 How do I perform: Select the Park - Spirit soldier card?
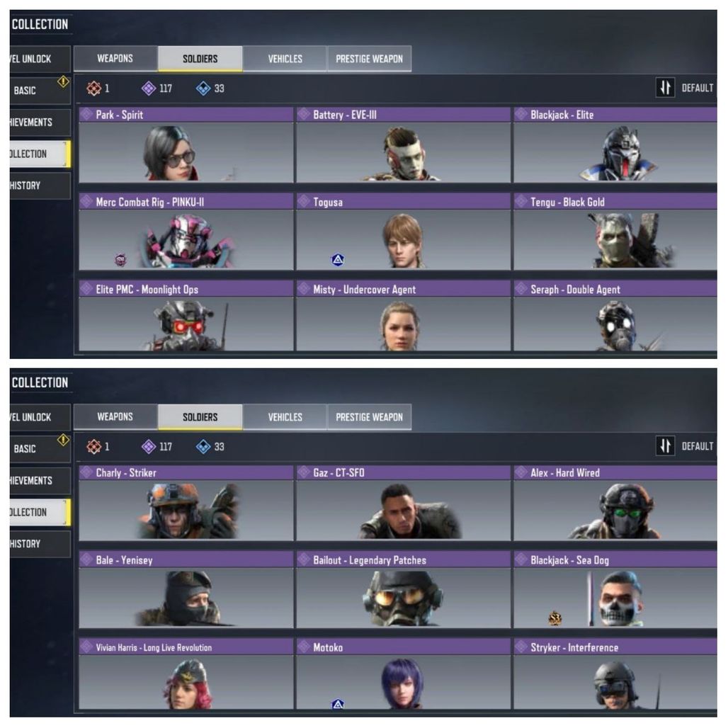pyautogui.click(x=186, y=145)
